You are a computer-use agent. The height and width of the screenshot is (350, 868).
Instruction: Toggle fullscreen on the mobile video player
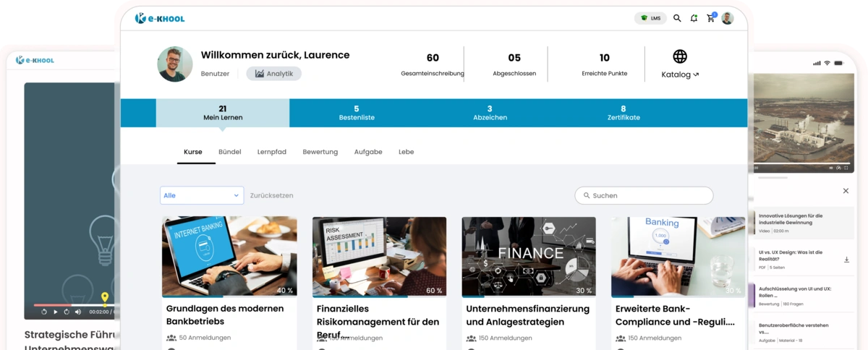pyautogui.click(x=847, y=168)
